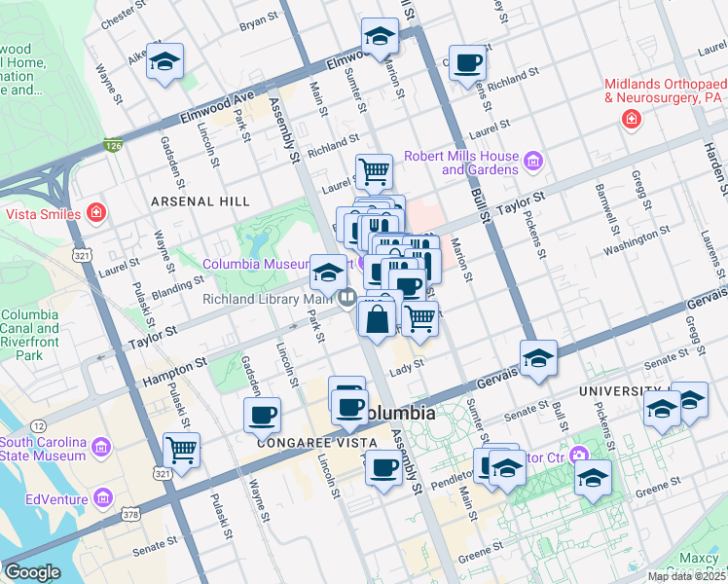The image size is (728, 584).
Task: Click the South Carolina State Museum label
Action: (43, 449)
